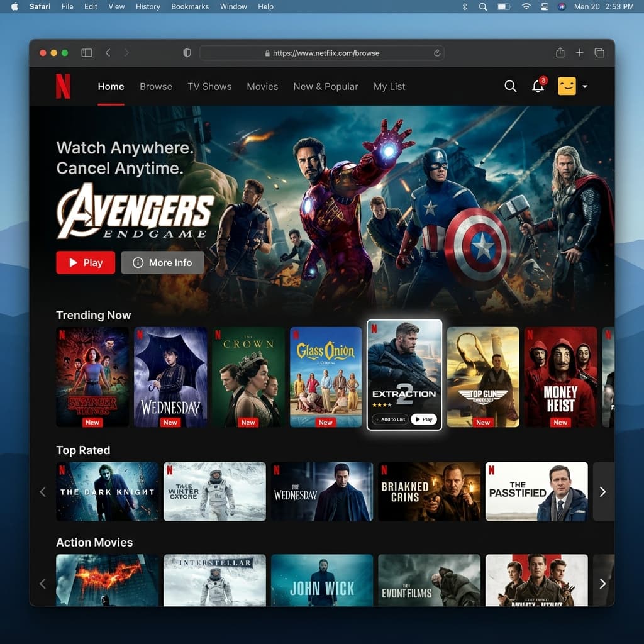Open Interstellar in Action Movies
The height and width of the screenshot is (644, 644).
coord(215,580)
